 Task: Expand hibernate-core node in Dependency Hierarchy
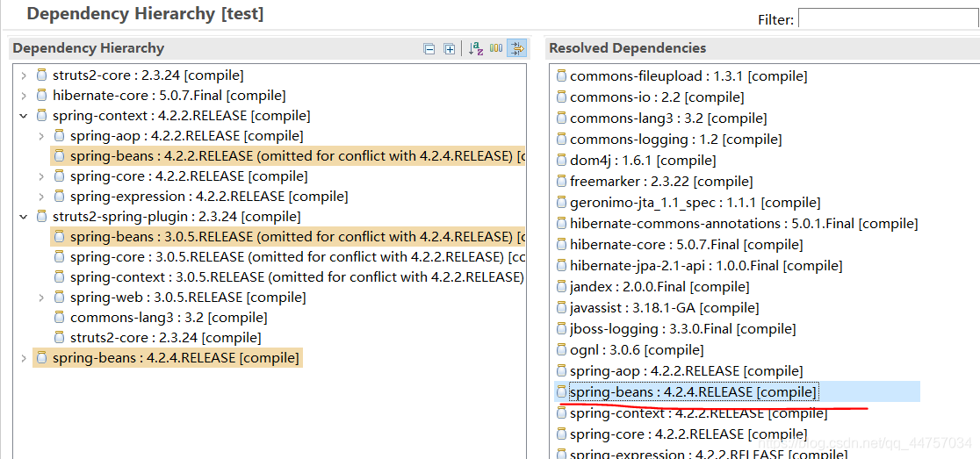23,97
